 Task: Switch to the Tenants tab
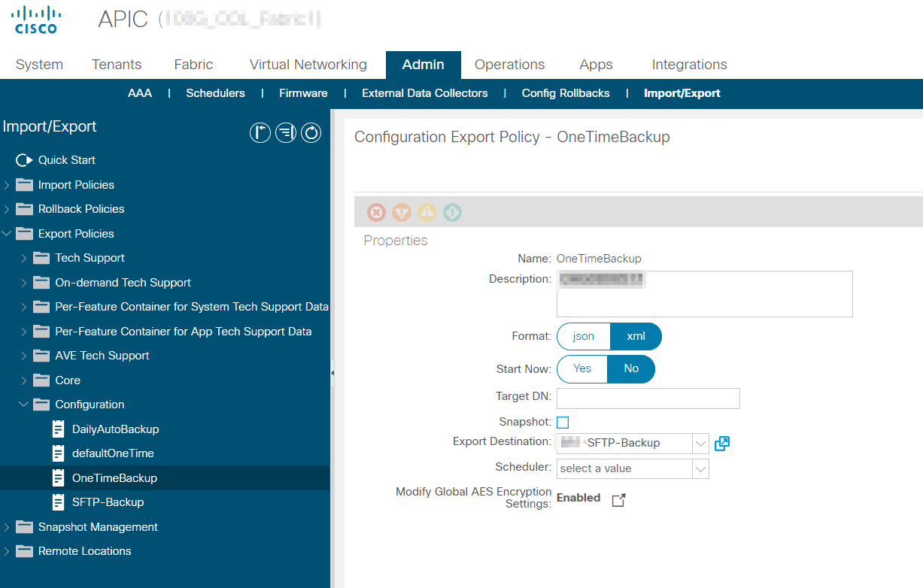[117, 65]
